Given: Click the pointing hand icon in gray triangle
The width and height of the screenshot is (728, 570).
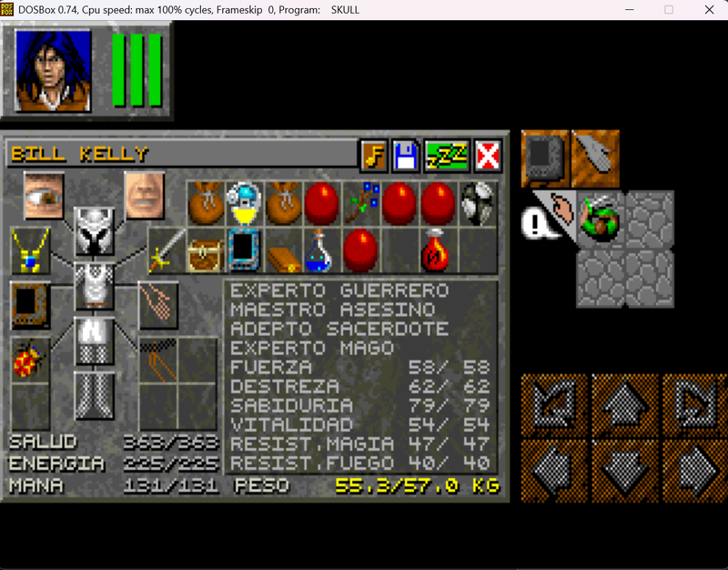Looking at the screenshot, I should click(561, 209).
